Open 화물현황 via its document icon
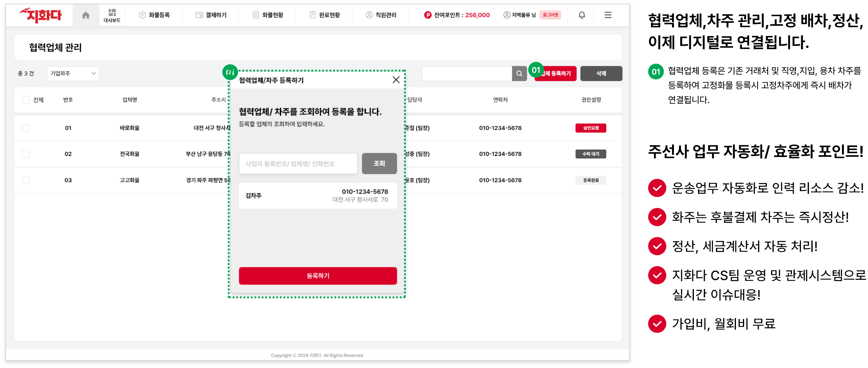Viewport: 868px width, 368px height. point(255,15)
